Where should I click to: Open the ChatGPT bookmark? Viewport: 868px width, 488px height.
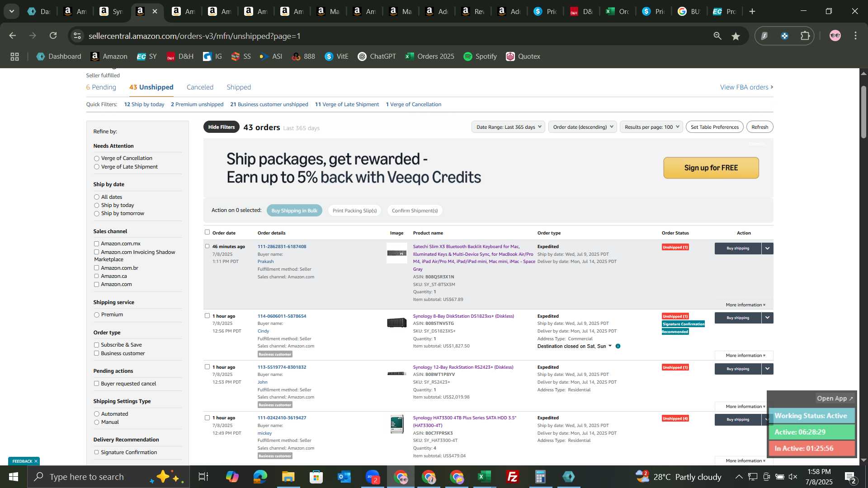(x=377, y=56)
